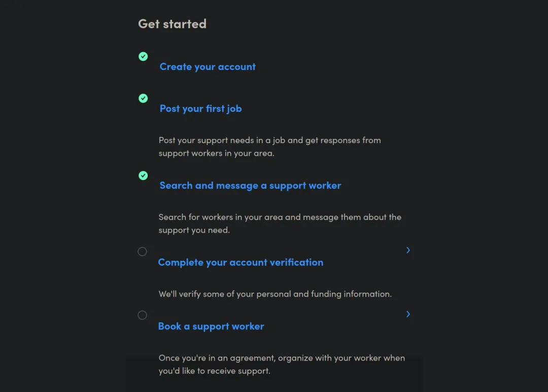This screenshot has height=392, width=548.
Task: Click the 'Post your support needs' description text
Action: 270,147
